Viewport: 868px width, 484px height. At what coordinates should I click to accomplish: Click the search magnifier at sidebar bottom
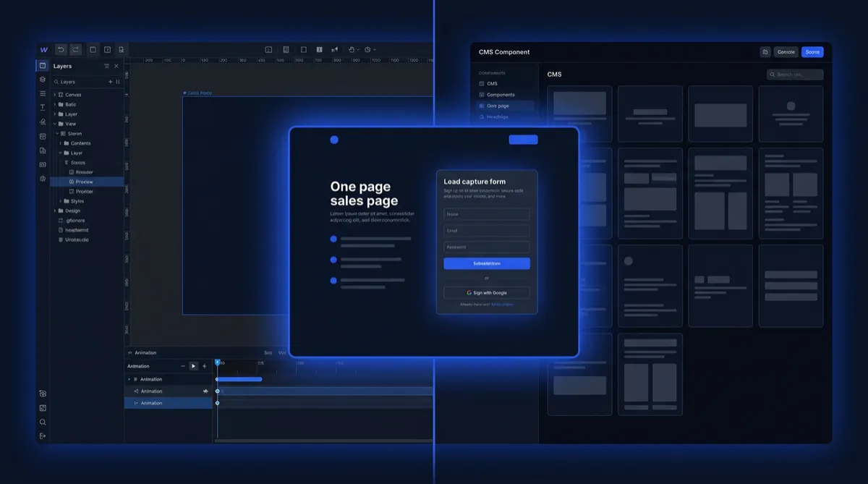point(43,422)
